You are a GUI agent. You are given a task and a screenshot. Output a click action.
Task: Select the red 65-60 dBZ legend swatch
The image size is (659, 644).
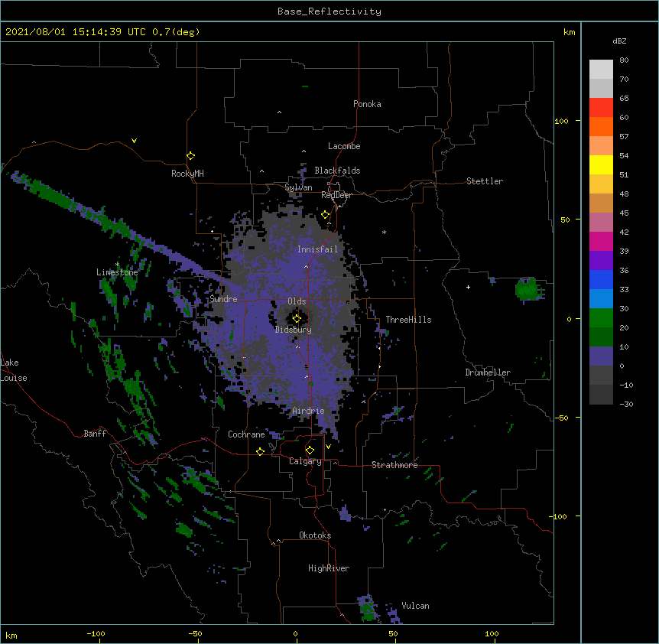(601, 107)
